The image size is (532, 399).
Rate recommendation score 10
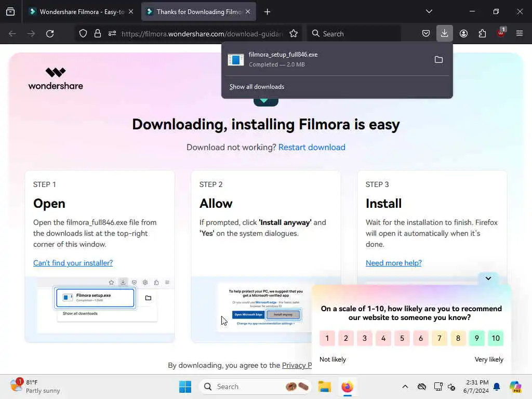click(496, 338)
